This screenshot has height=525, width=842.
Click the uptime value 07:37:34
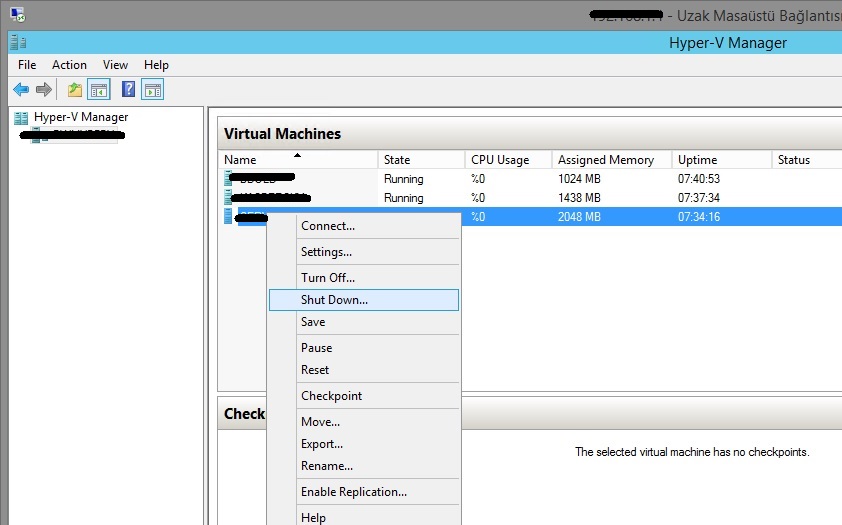(x=699, y=198)
